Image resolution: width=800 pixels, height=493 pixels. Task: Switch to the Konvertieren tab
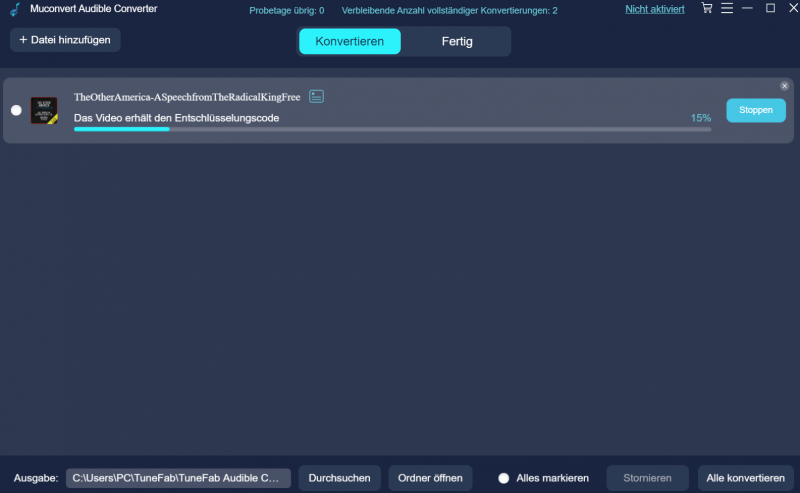click(349, 41)
